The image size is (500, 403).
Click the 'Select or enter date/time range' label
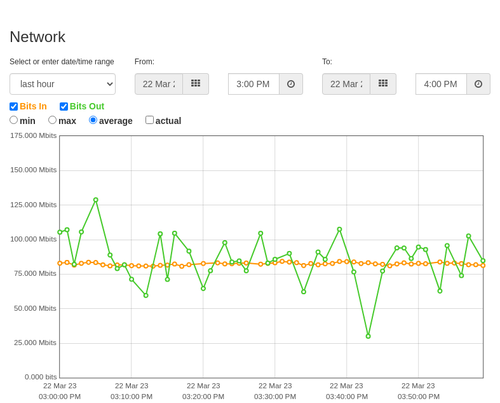click(x=62, y=62)
